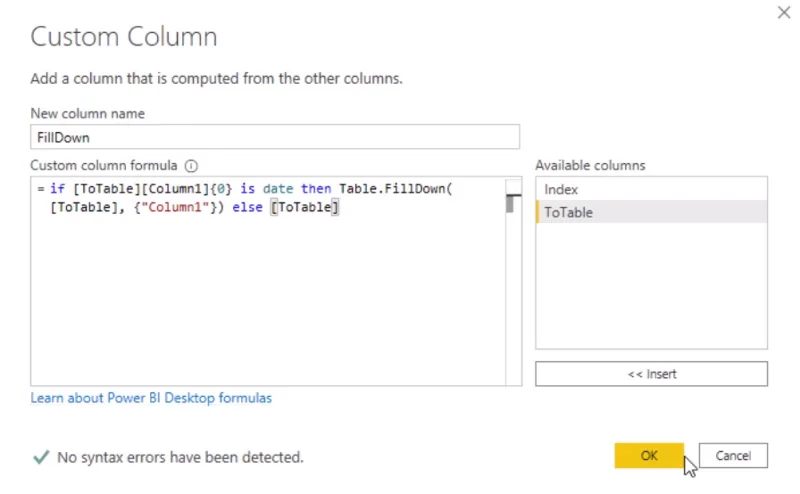Click the 'else' keyword in formula
Viewport: 800px width, 494px height.
point(247,207)
